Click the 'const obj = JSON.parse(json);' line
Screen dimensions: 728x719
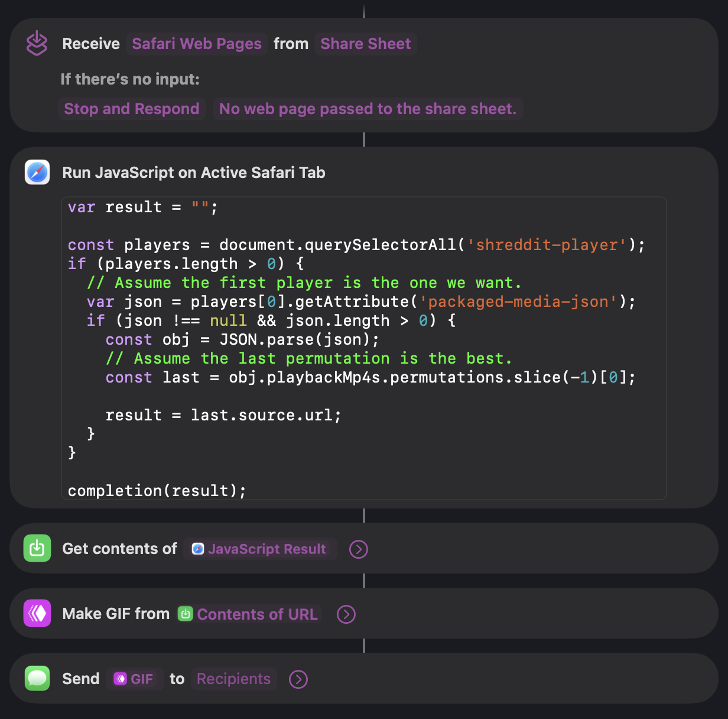[242, 339]
